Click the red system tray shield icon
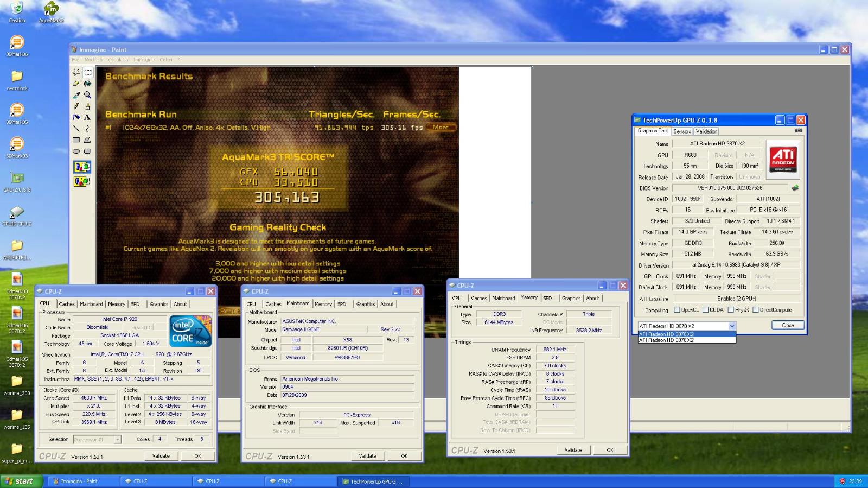The height and width of the screenshot is (488, 868). (842, 481)
